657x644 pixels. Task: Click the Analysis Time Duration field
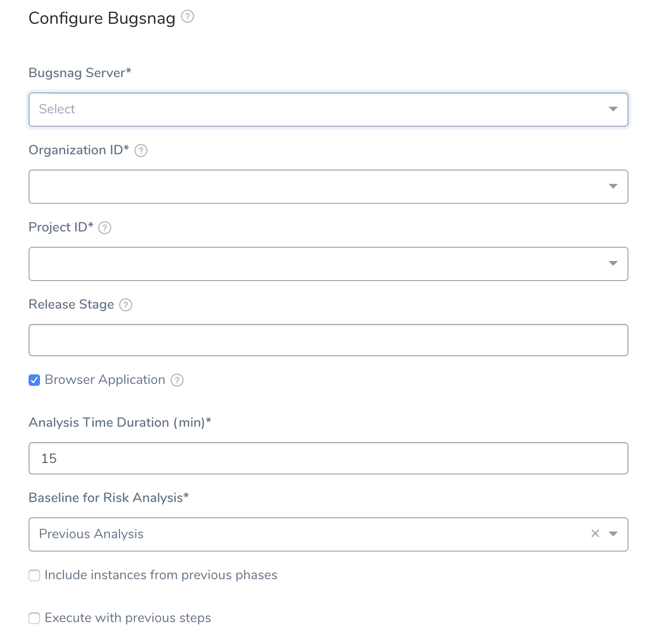[x=328, y=458]
